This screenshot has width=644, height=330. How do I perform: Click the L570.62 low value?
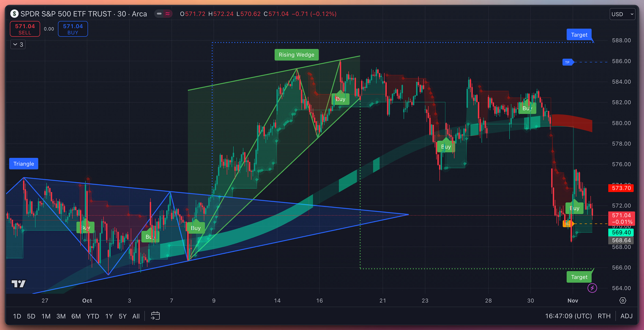tap(248, 14)
